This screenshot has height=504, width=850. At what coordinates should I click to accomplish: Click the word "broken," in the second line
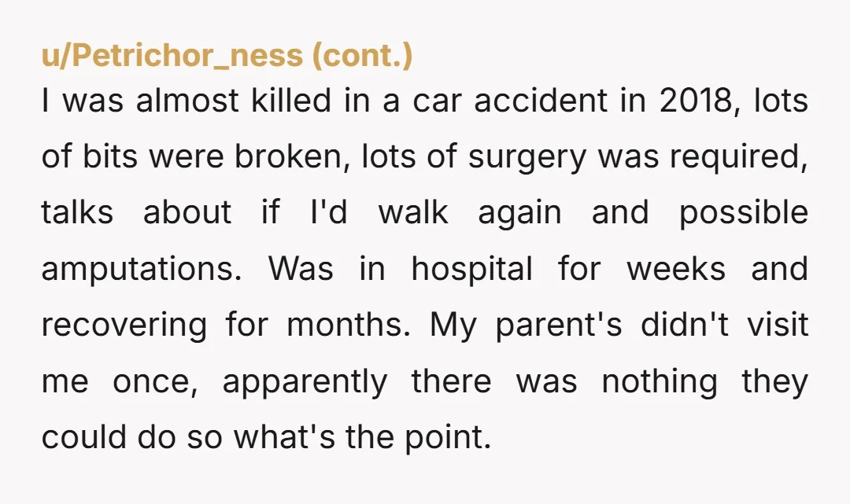(x=292, y=156)
